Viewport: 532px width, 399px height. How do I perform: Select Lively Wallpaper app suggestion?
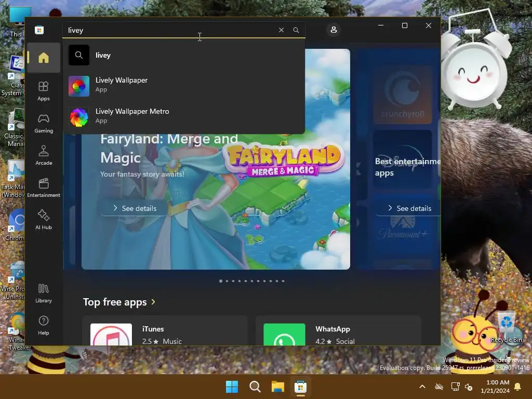[x=184, y=86]
